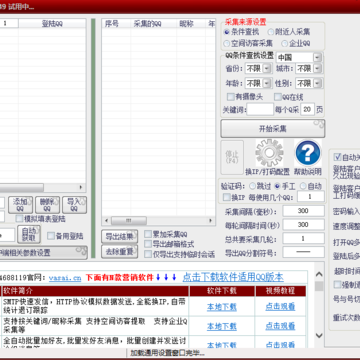Image resolution: width=360 pixels, height=360 pixels.
Task: Enable the 有摄像头 checkbox
Action: point(230,97)
